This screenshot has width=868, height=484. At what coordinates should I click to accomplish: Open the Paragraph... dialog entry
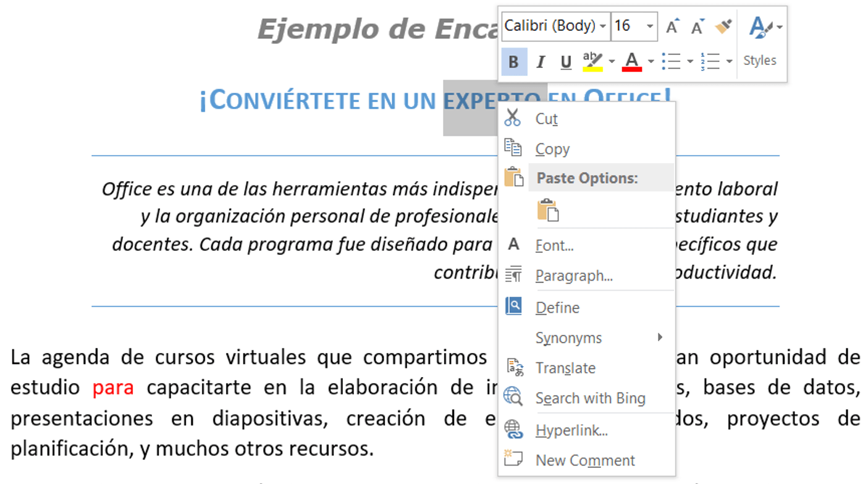click(x=586, y=275)
